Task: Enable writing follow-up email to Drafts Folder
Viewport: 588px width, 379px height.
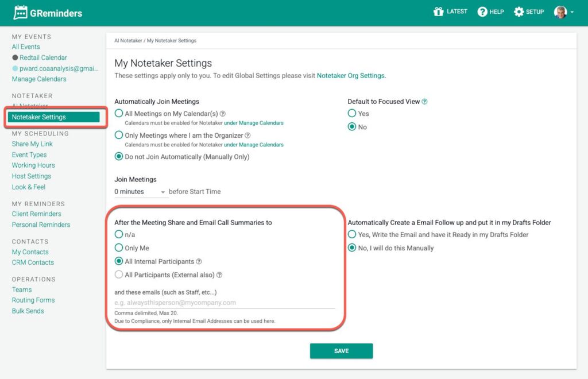Action: click(352, 235)
